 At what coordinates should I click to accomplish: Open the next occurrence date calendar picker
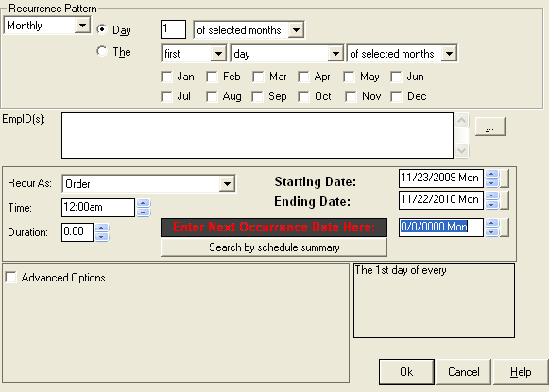coord(505,228)
